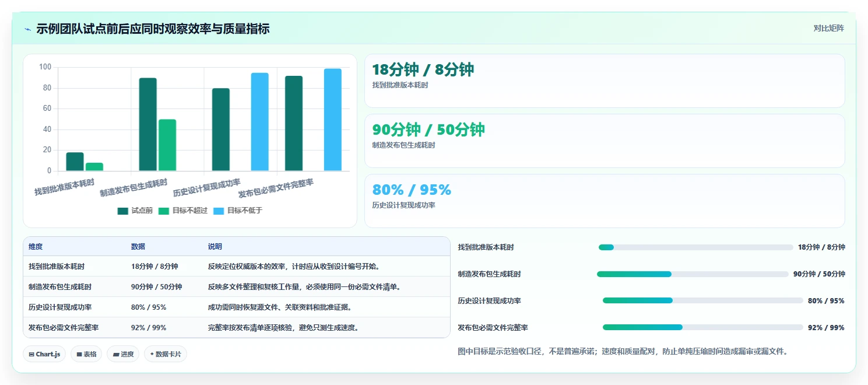Select the 进度 tag chip
This screenshot has width=868, height=385.
pyautogui.click(x=123, y=354)
